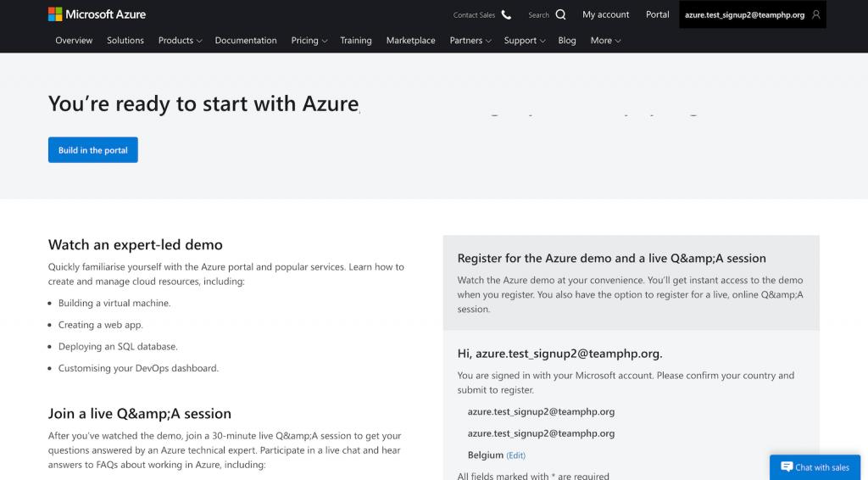Screen dimensions: 868x480
Task: Click Customising your DevOps dashboard bullet
Action: point(138,367)
